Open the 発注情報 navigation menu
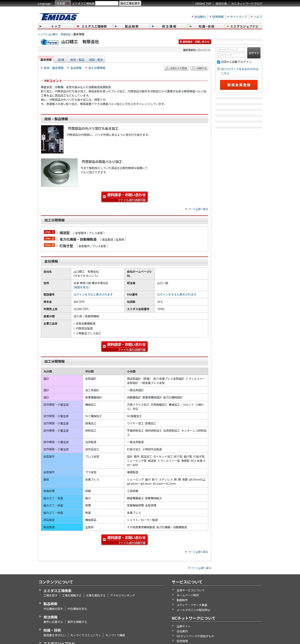Screen dimensions: 300x644 (169, 26)
